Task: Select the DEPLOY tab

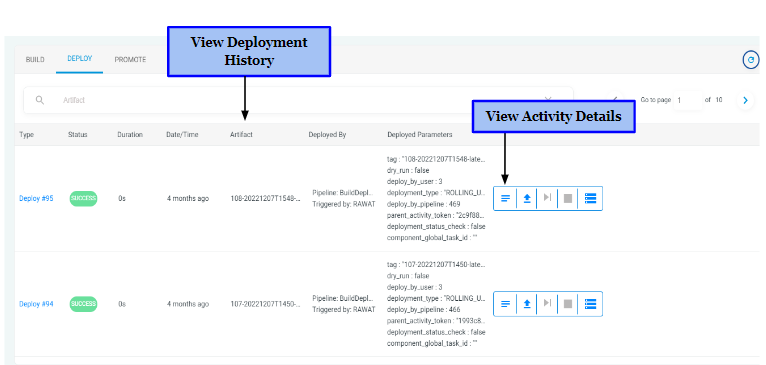Action: click(80, 59)
